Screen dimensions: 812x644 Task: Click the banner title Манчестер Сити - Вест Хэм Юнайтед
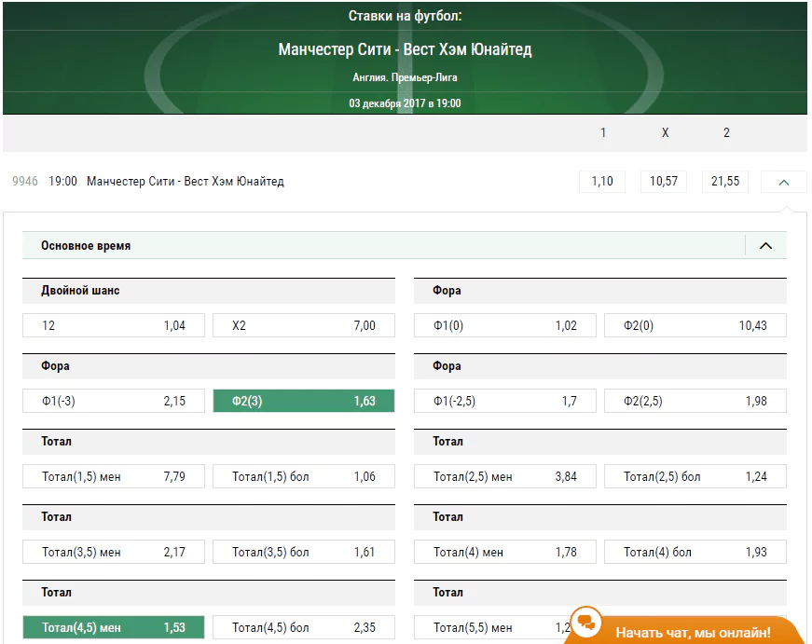[x=405, y=49]
